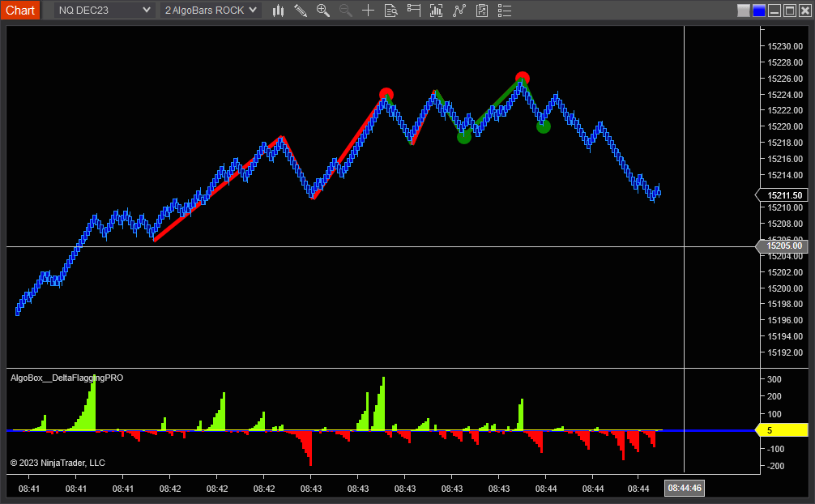Screen dimensions: 815x504
Task: Close the chart window
Action: 805,11
